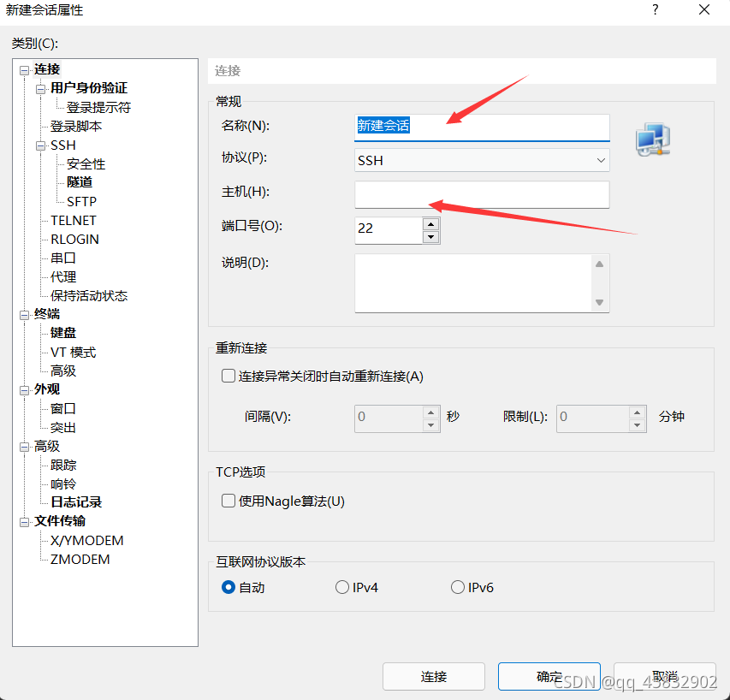730x700 pixels.
Task: Select RLOGIN tree item
Action: click(x=74, y=240)
